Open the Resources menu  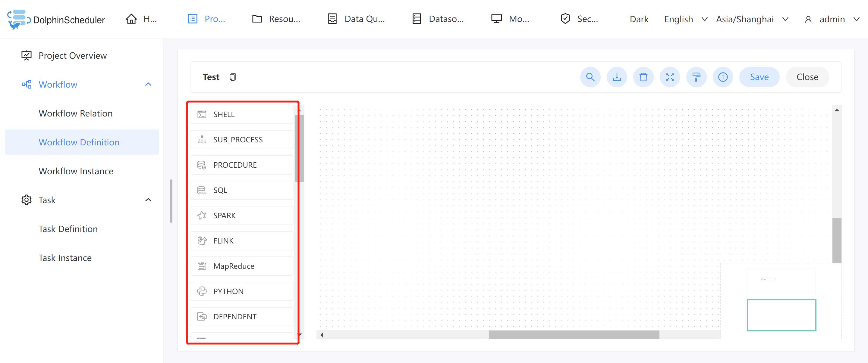tap(276, 19)
